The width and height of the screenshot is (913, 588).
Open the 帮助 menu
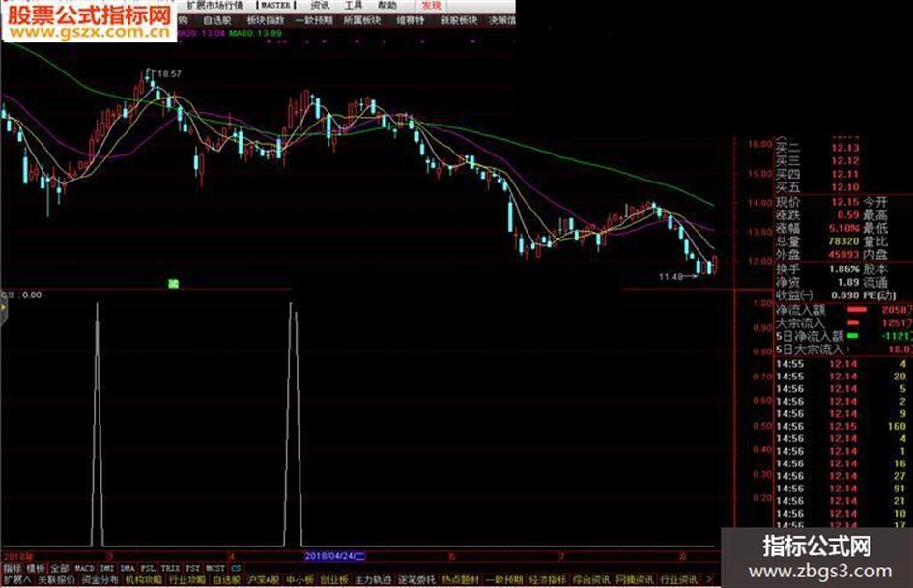point(386,5)
